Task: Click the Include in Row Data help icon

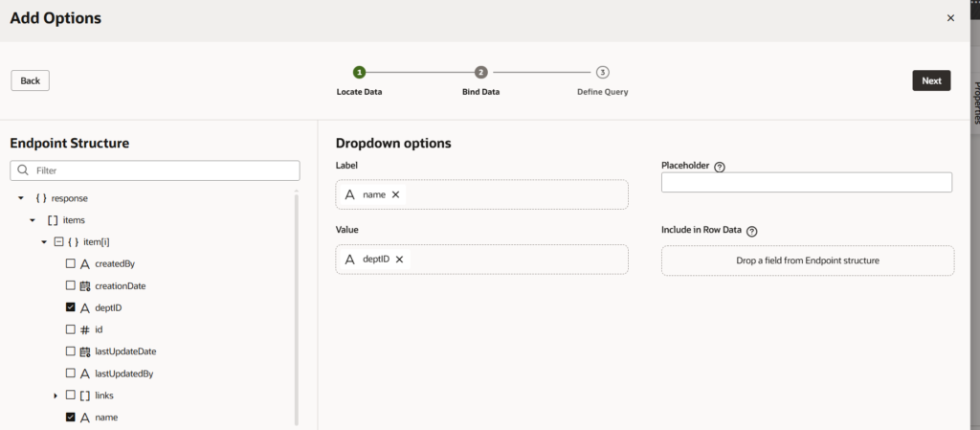Action: coord(751,232)
